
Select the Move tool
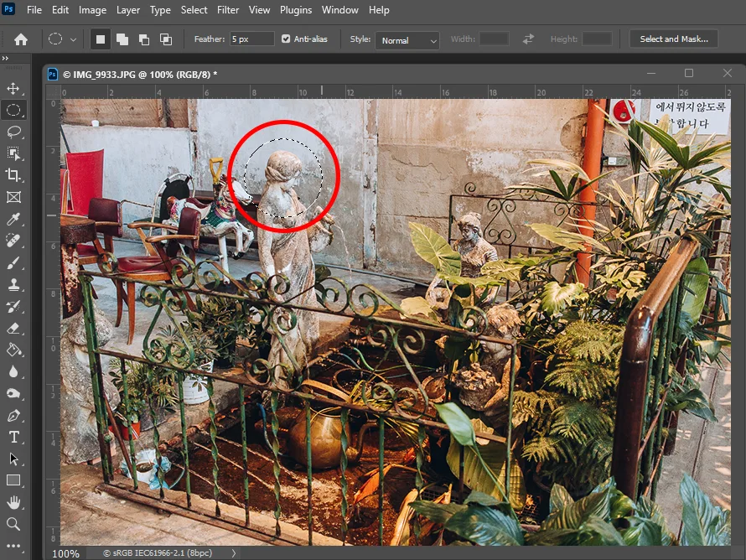(13, 89)
